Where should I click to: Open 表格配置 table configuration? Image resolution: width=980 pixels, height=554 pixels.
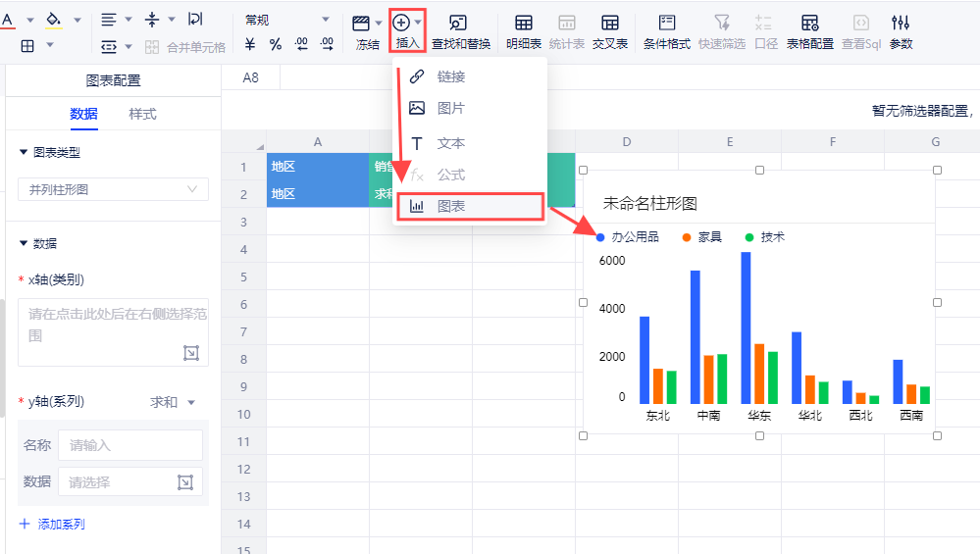click(809, 31)
